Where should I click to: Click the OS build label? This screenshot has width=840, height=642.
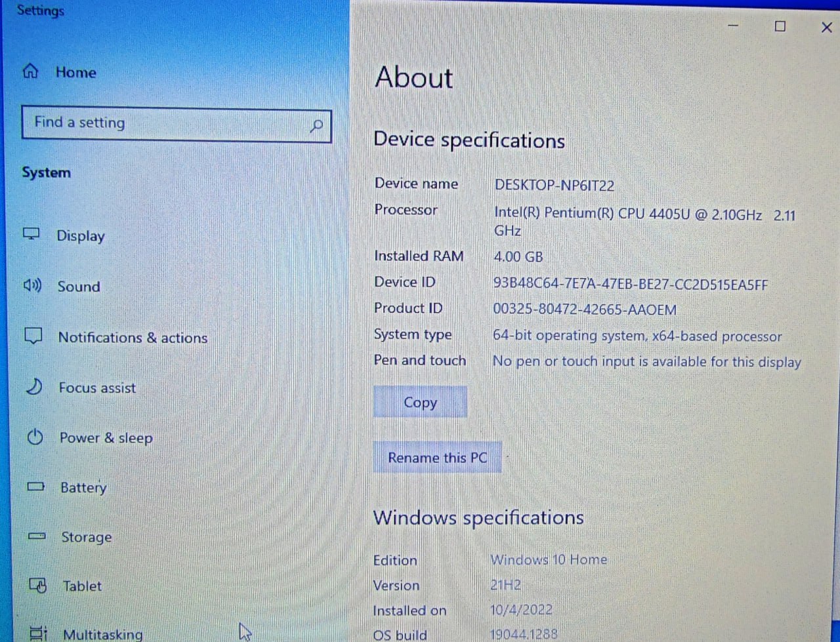(x=400, y=634)
